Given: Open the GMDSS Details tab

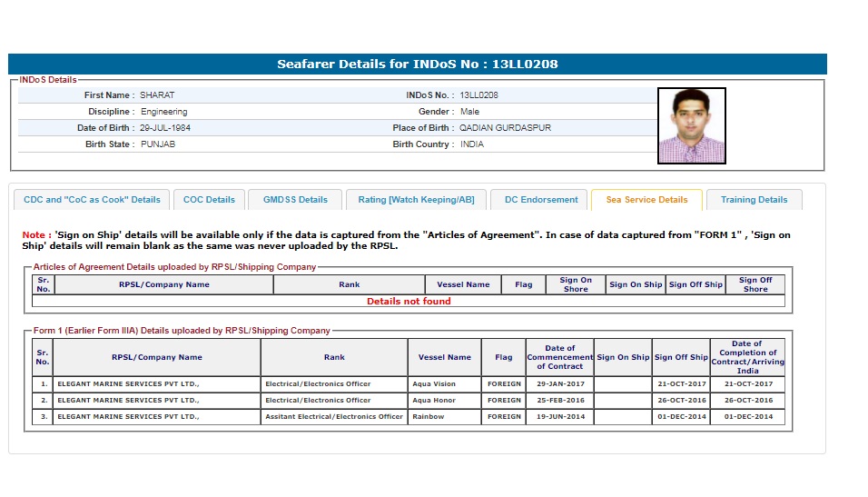Looking at the screenshot, I should pos(295,200).
